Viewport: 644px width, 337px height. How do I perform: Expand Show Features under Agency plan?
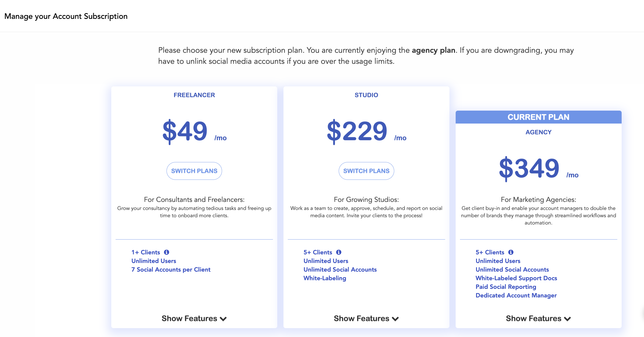(x=538, y=318)
